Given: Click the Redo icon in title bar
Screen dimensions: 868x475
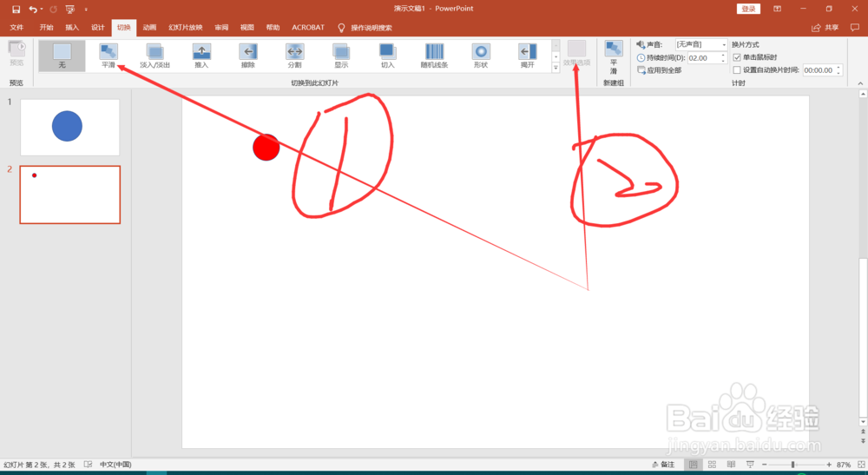Looking at the screenshot, I should coord(53,10).
